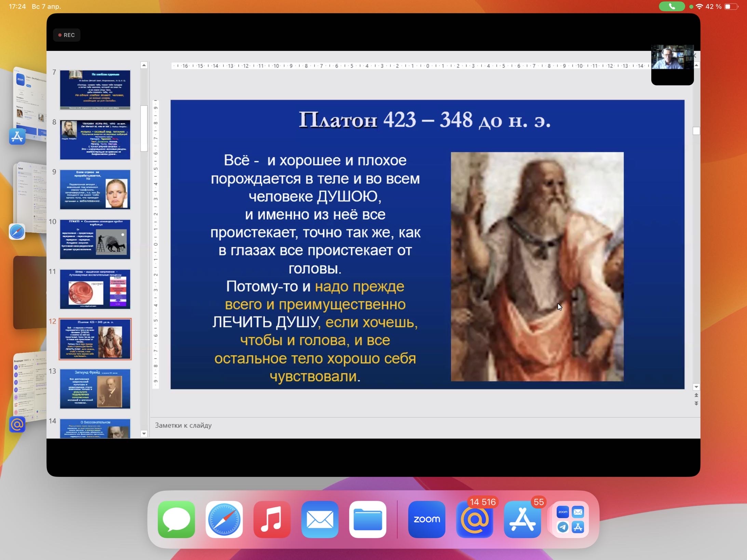This screenshot has height=560, width=747.
Task: Click the slide title Платон 423 – 348
Action: 425,120
